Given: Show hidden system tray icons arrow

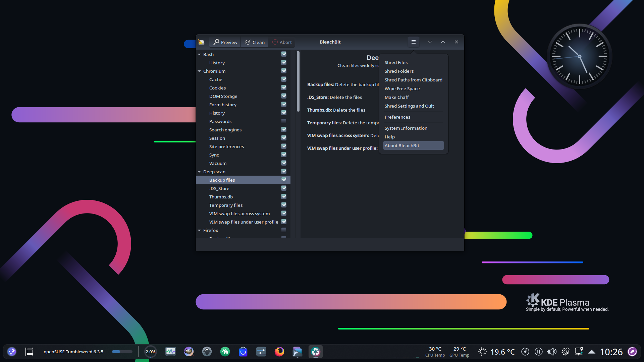Looking at the screenshot, I should click(x=592, y=352).
